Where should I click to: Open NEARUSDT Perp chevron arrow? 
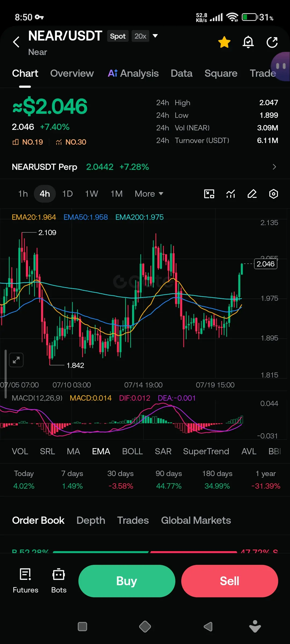(x=274, y=167)
